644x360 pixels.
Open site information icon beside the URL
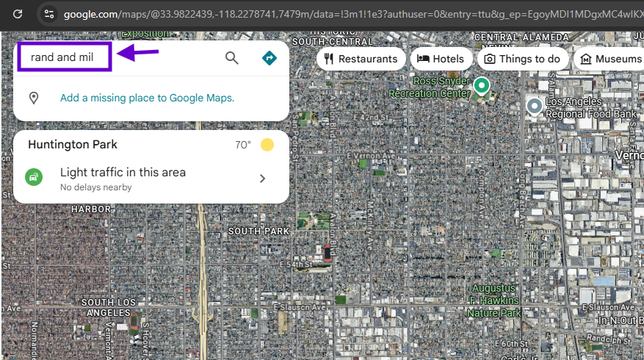(x=49, y=15)
